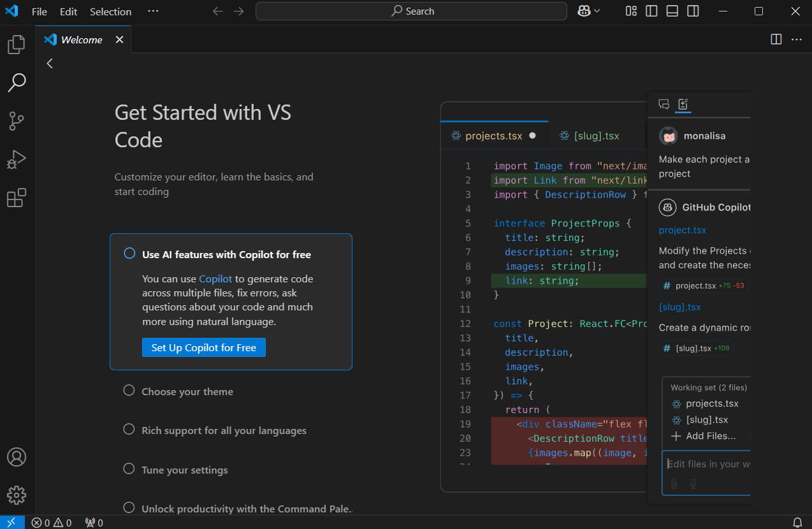Open the Explorer view in activity bar
This screenshot has width=812, height=529.
point(17,45)
